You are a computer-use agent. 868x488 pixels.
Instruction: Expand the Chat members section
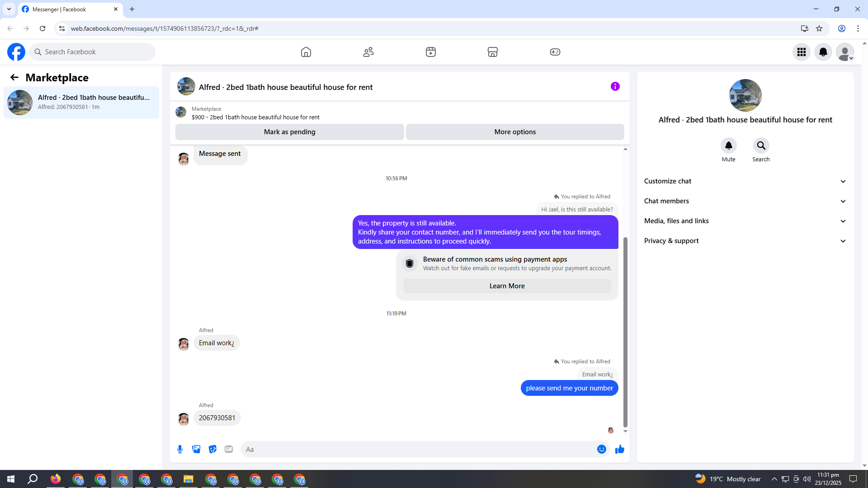(745, 201)
